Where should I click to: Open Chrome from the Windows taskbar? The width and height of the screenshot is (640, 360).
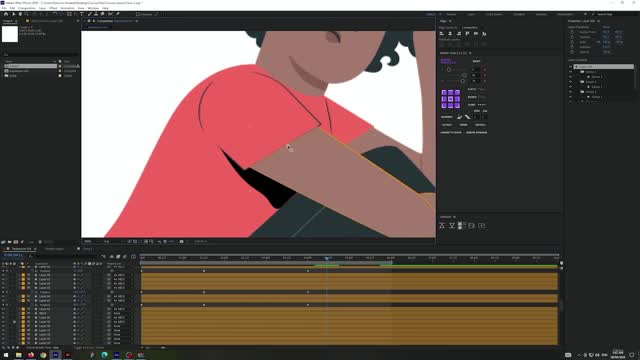coord(43,355)
